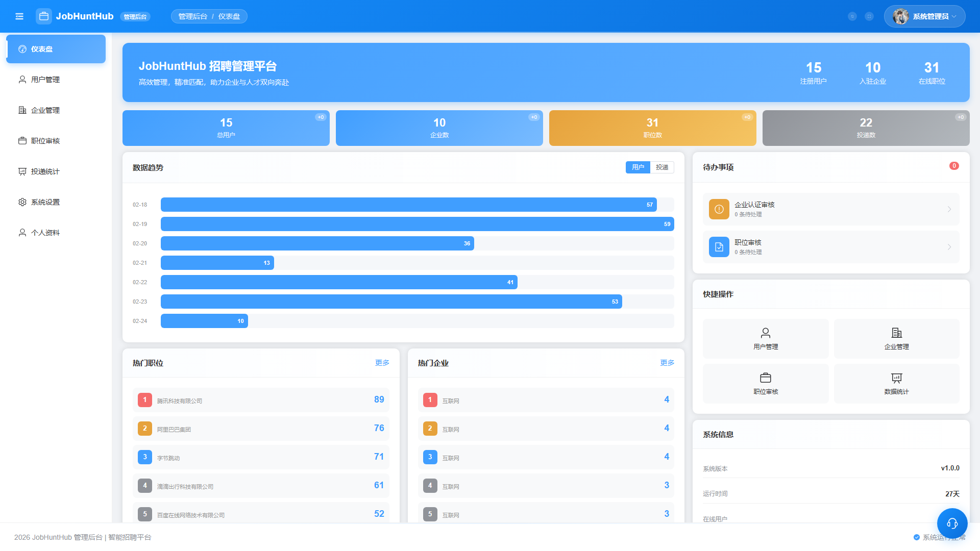980x551 pixels.
Task: Select 腾讯科技有限公司 row in hot jobs
Action: tap(261, 400)
